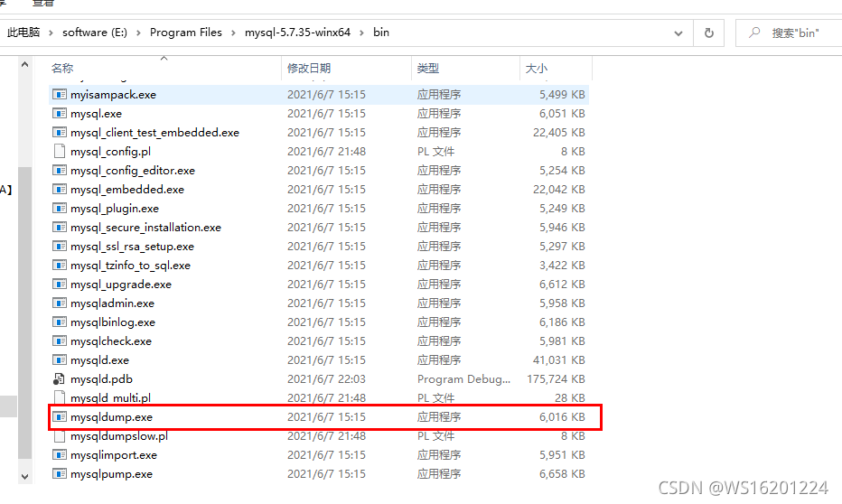Click the mysqld.exe icon
The image size is (842, 504).
(59, 359)
